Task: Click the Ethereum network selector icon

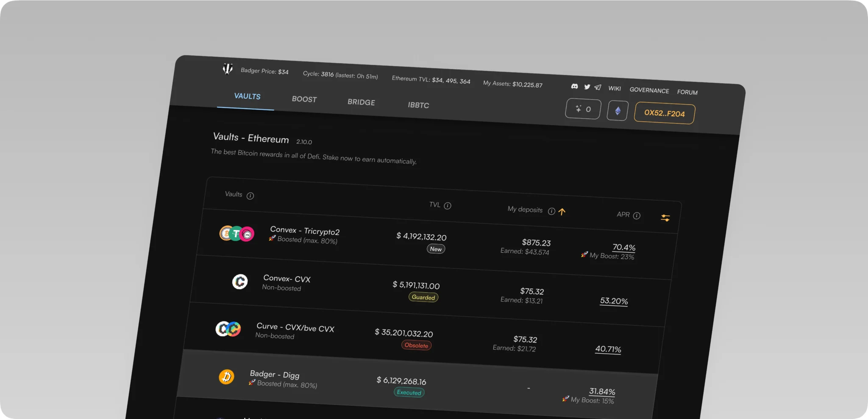Action: tap(618, 111)
